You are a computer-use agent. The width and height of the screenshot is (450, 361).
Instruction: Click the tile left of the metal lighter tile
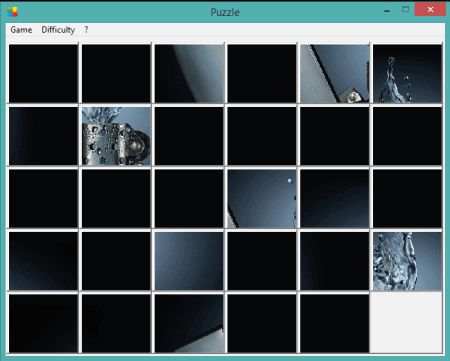[43, 136]
